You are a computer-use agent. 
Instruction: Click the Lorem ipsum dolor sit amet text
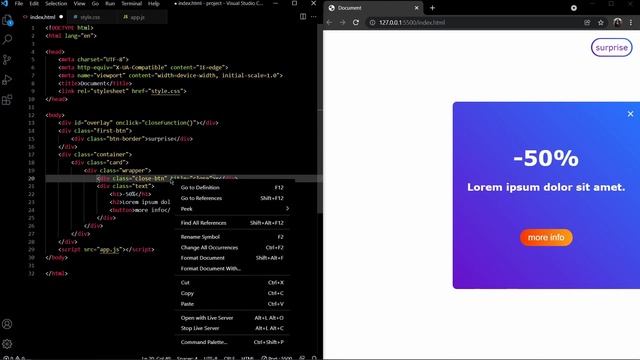point(546,187)
